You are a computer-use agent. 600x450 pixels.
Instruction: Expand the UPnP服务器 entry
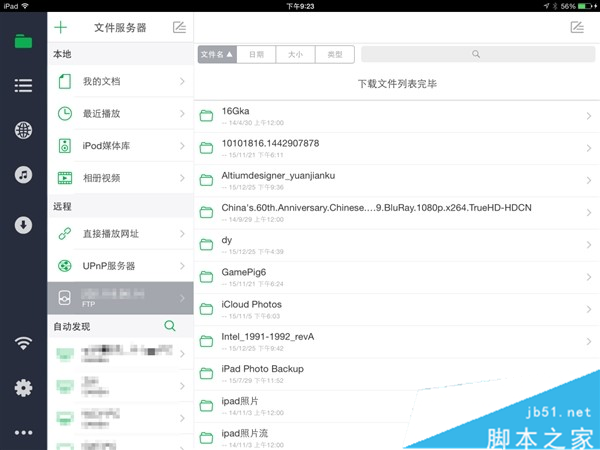[121, 266]
